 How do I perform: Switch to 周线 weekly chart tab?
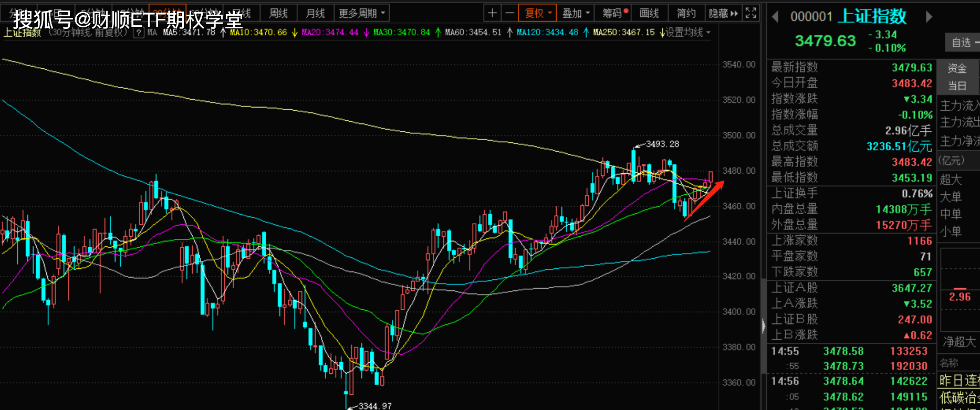pos(278,13)
